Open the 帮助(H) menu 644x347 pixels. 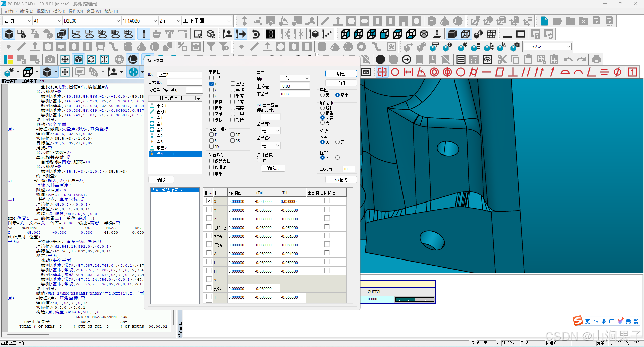click(x=111, y=11)
